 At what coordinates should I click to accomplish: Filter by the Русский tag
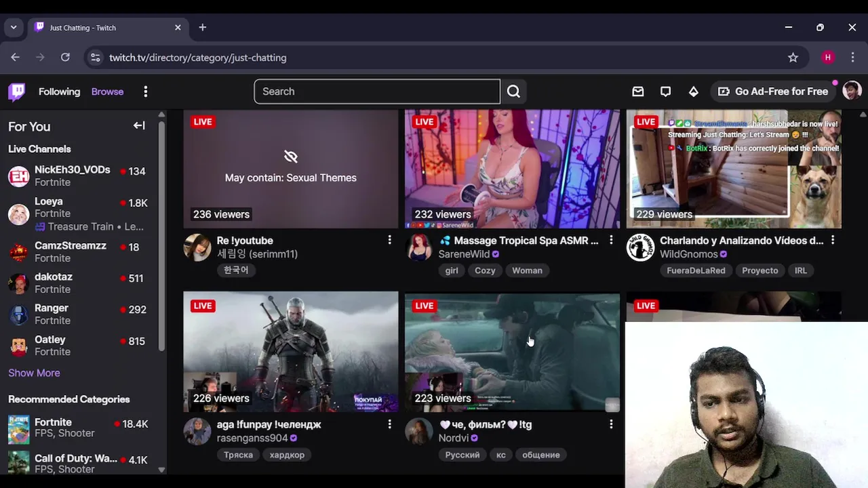pyautogui.click(x=462, y=455)
